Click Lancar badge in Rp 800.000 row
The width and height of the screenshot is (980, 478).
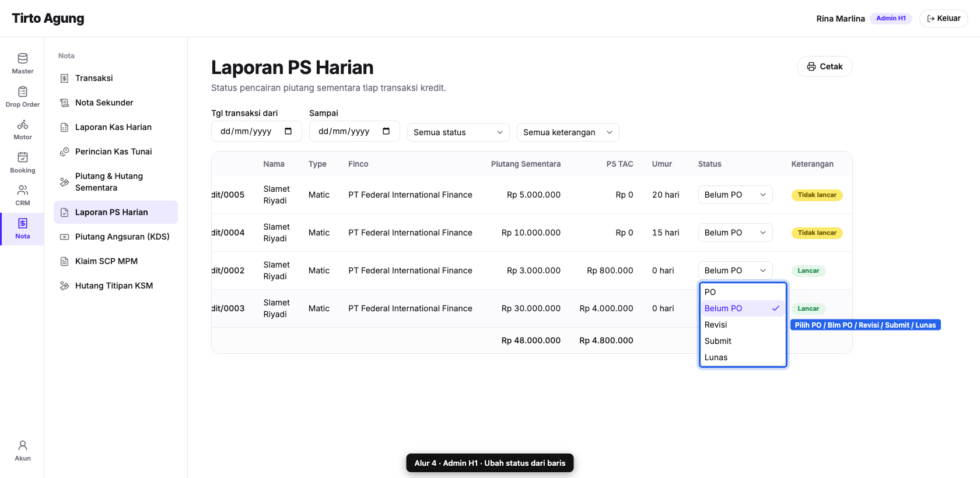pos(808,271)
